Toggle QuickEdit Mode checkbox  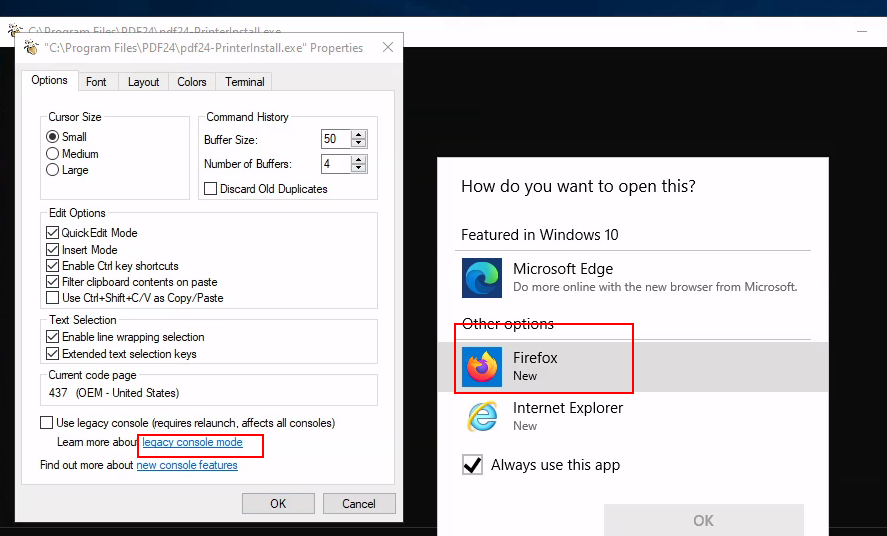point(53,232)
